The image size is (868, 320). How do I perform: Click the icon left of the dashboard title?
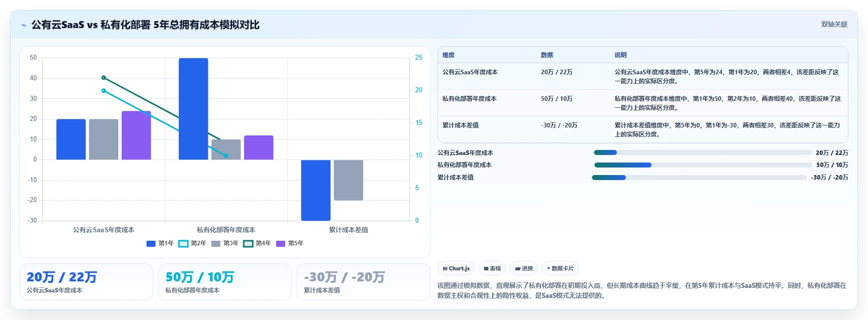point(24,25)
